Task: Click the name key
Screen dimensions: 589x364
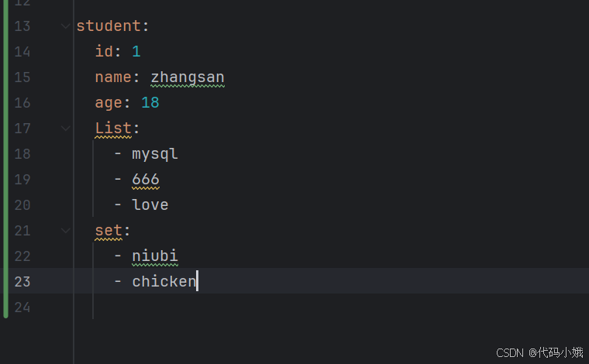Action: tap(113, 77)
